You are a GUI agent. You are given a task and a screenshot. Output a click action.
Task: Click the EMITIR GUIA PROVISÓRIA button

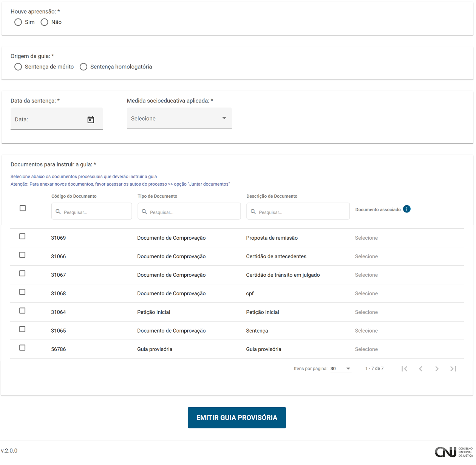237,418
